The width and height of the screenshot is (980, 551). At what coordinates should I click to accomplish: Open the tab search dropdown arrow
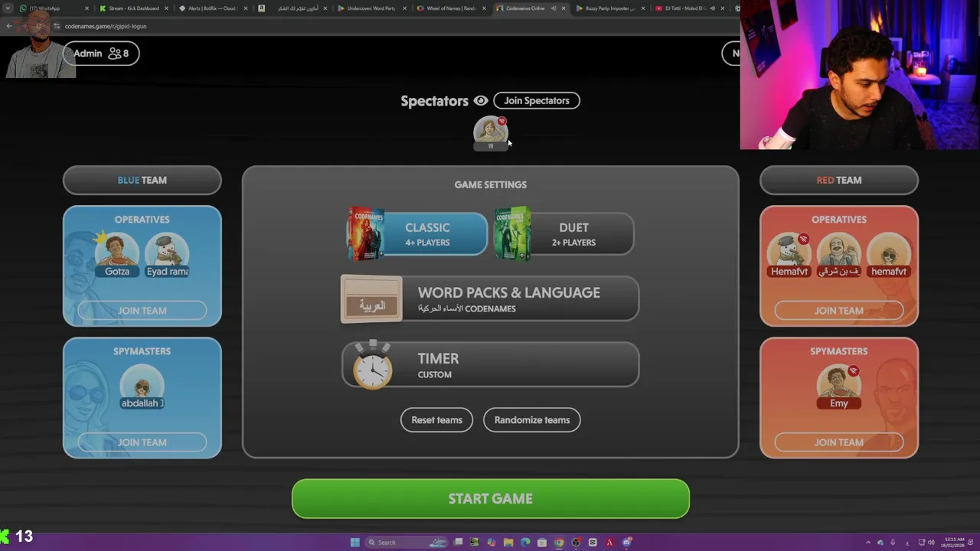click(8, 8)
